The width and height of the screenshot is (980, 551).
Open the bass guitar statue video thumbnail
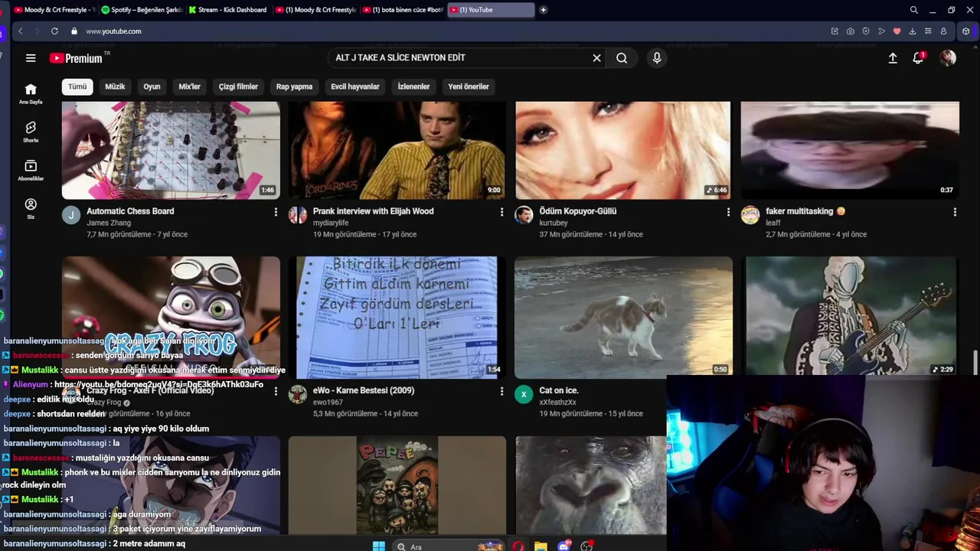click(x=850, y=315)
